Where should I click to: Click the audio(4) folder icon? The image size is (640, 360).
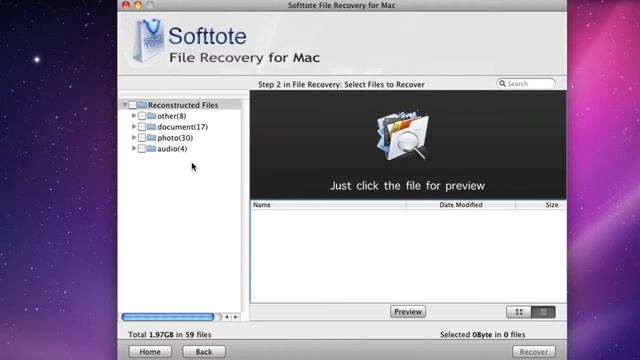coord(151,149)
